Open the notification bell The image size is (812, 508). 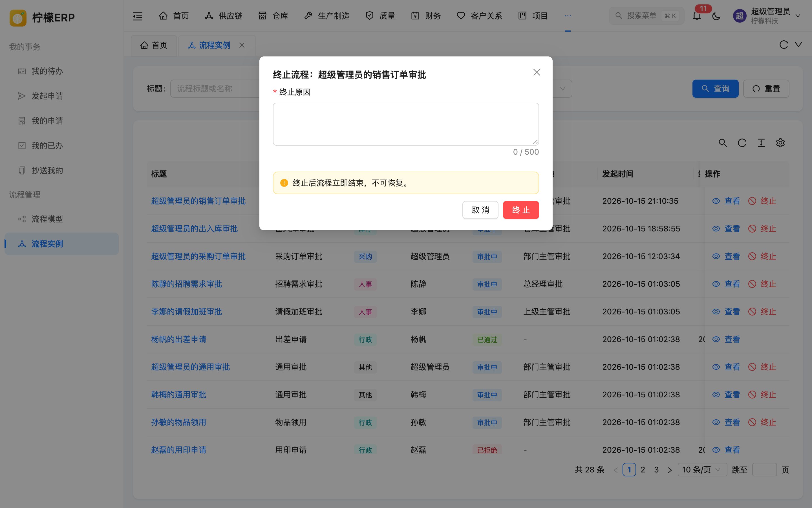click(x=697, y=16)
